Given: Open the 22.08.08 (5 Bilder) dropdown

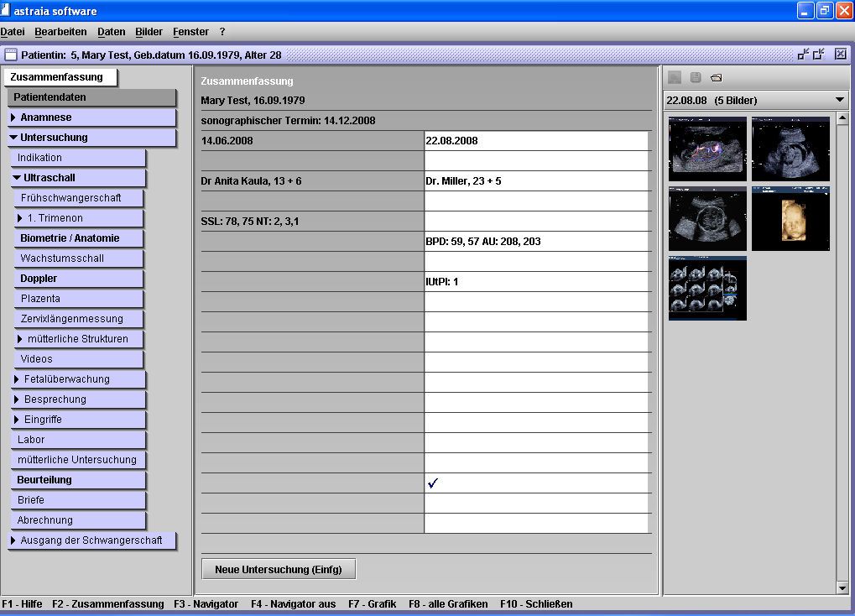Looking at the screenshot, I should [840, 100].
